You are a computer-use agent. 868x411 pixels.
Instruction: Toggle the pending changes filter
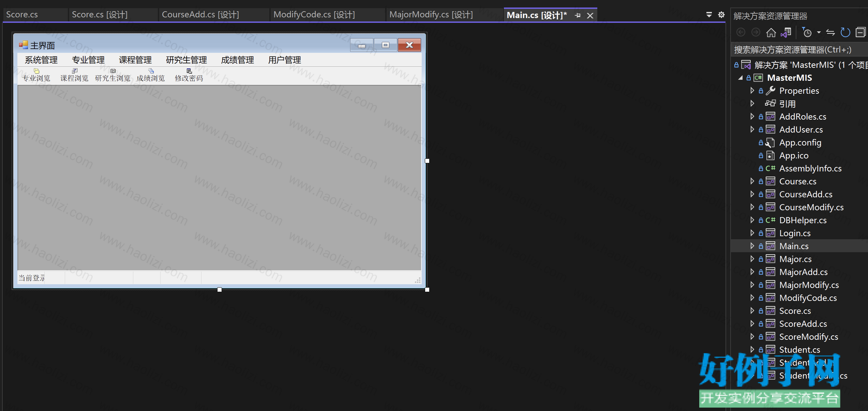(807, 32)
